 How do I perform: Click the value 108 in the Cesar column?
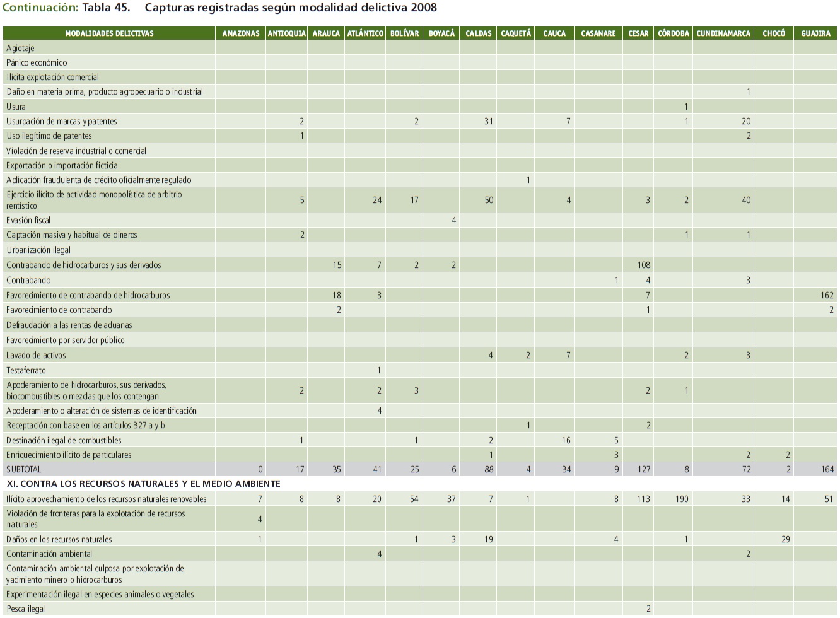click(643, 265)
